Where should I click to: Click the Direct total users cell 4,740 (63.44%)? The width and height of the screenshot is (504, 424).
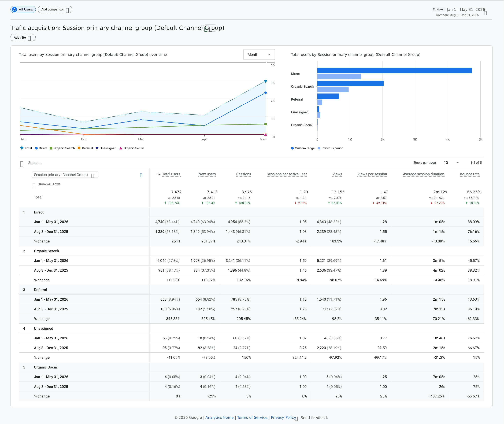point(168,222)
